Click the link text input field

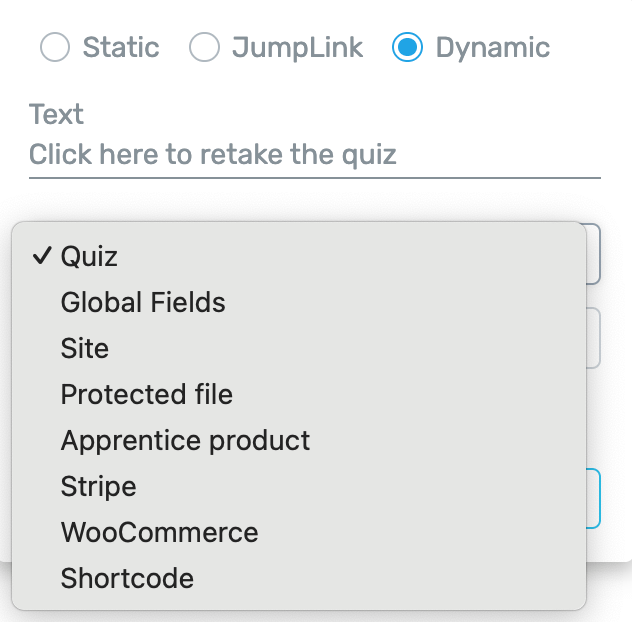pyautogui.click(x=314, y=155)
